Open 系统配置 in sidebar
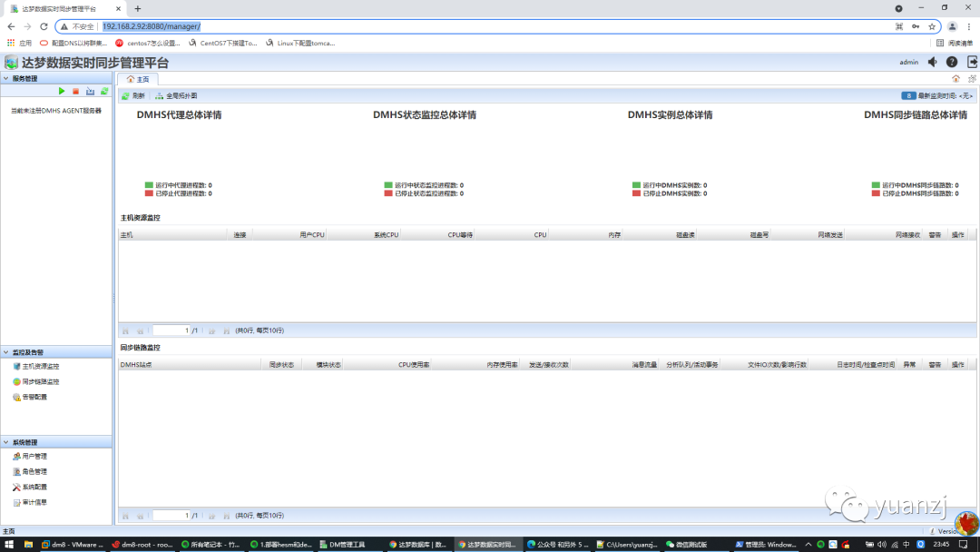 tap(30, 487)
